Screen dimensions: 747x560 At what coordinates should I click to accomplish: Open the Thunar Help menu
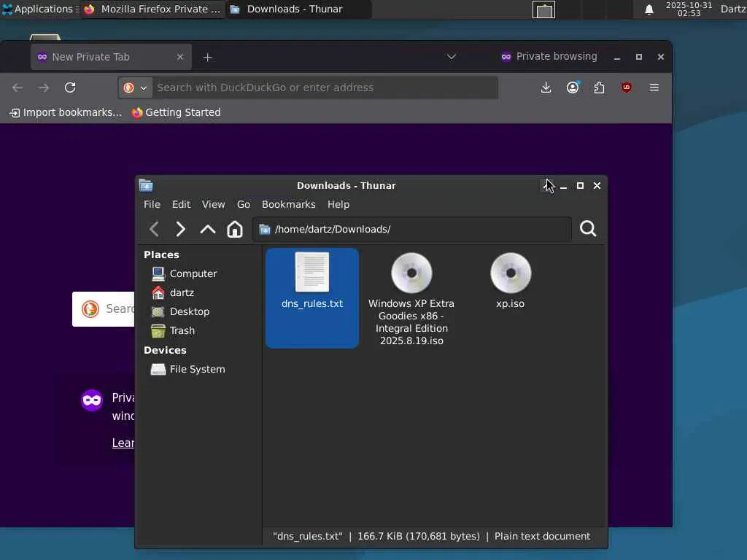click(338, 204)
